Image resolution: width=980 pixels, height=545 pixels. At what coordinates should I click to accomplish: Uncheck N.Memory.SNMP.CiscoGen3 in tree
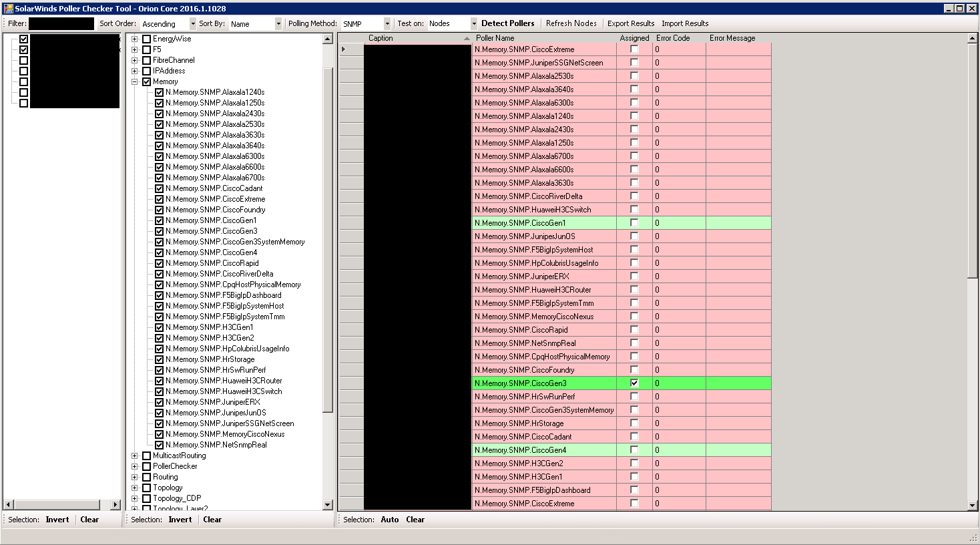point(159,231)
